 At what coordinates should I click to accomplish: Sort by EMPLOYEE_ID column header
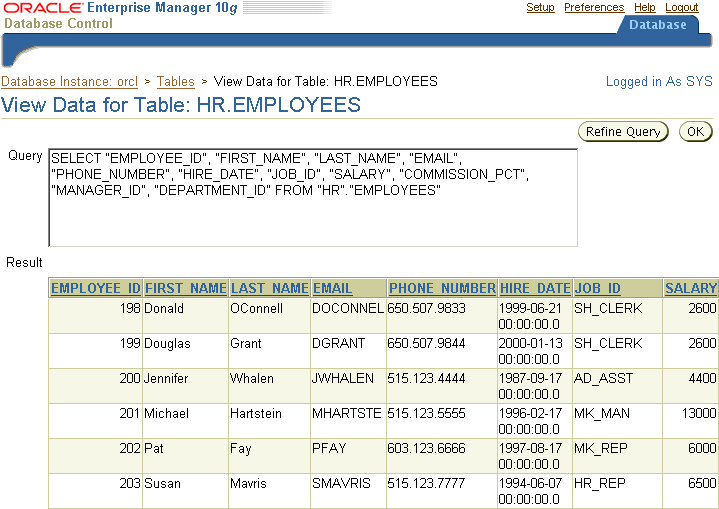(96, 288)
